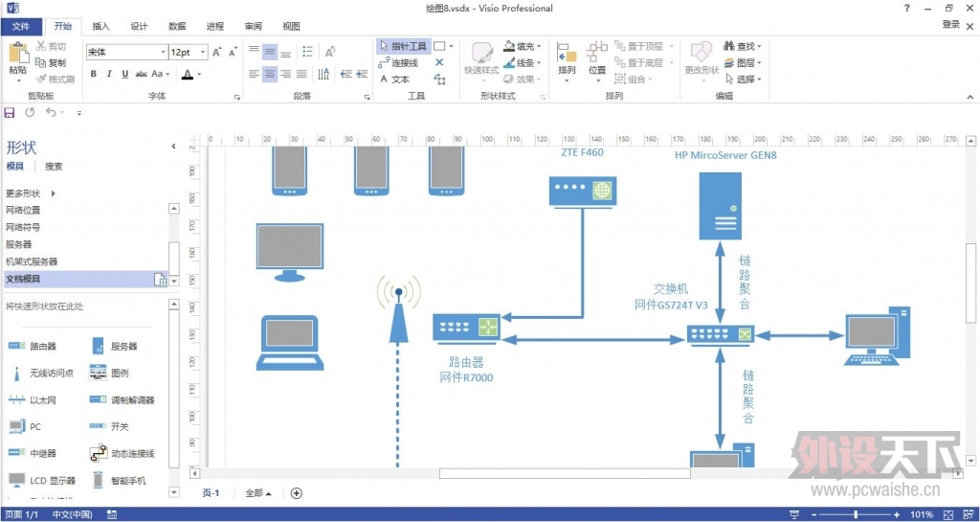
Task: Expand More Shapes (更多形状) arrow
Action: pyautogui.click(x=54, y=193)
